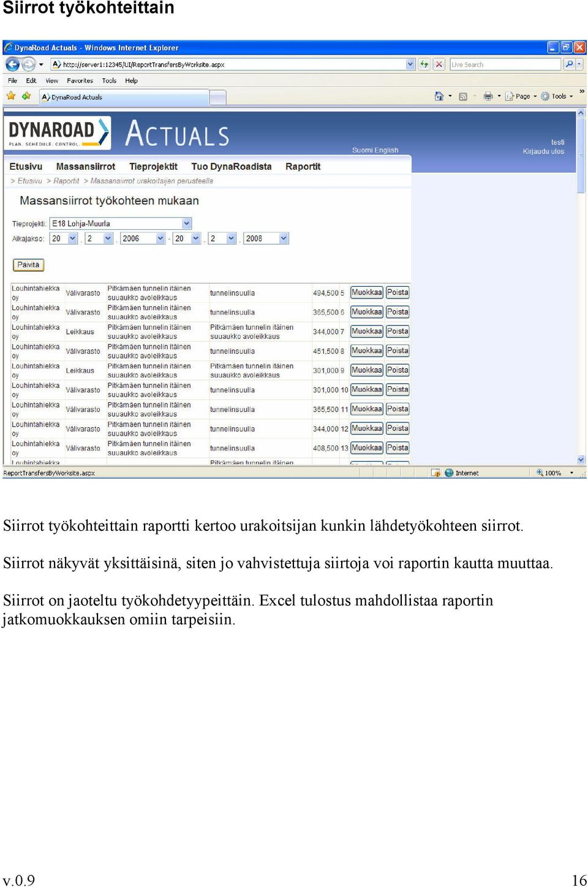Image resolution: width=588 pixels, height=887 pixels.
Task: Click the Live Search magnifier icon
Action: [569, 64]
